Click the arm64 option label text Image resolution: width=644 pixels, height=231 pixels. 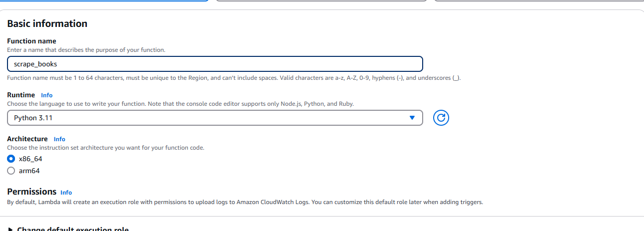[x=29, y=171]
